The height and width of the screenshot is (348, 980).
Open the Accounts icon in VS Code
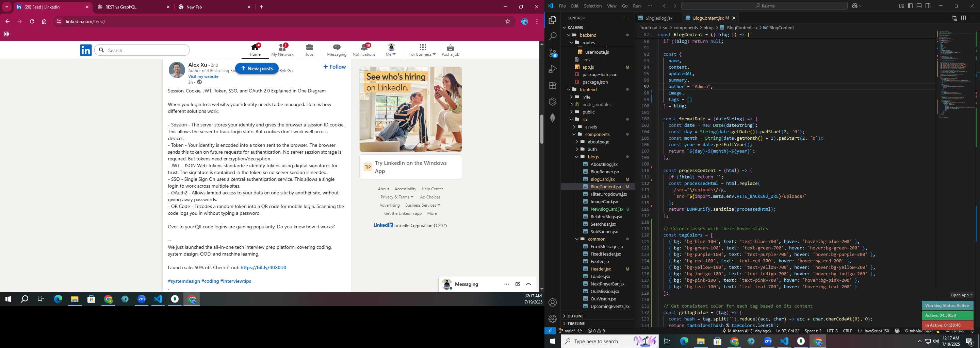coord(553,302)
